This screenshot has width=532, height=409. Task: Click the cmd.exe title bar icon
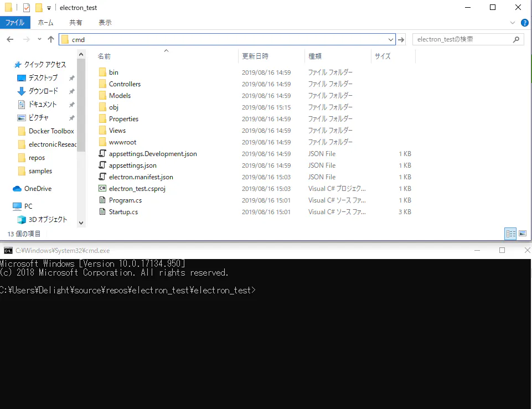coord(8,251)
